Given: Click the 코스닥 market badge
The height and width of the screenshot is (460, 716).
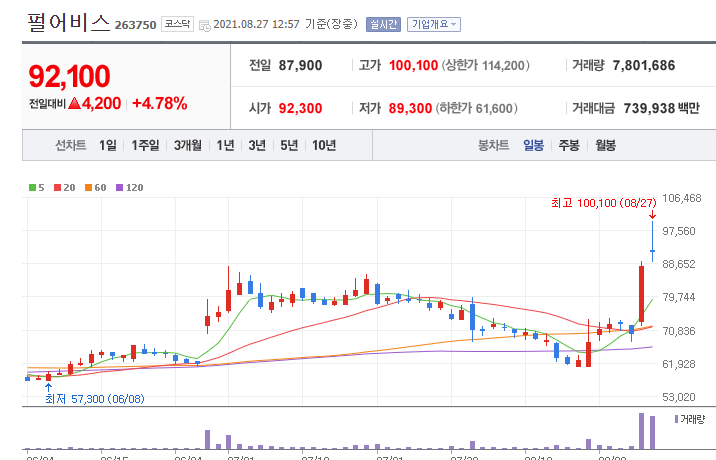Looking at the screenshot, I should click(177, 24).
